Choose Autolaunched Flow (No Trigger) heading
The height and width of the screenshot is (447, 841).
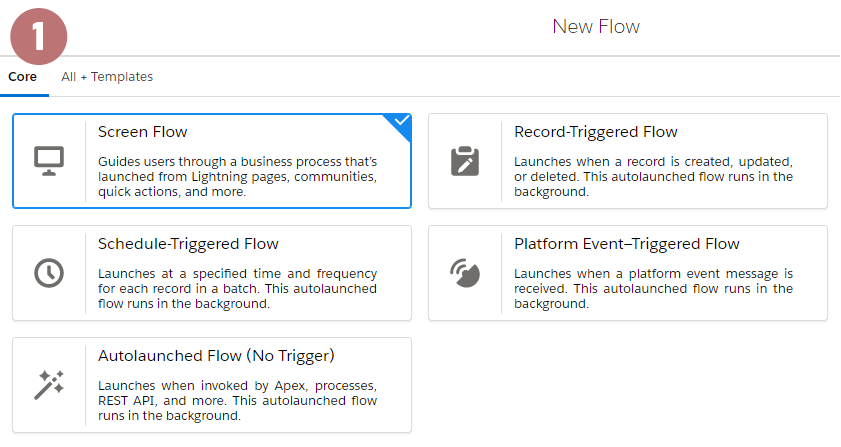(216, 356)
